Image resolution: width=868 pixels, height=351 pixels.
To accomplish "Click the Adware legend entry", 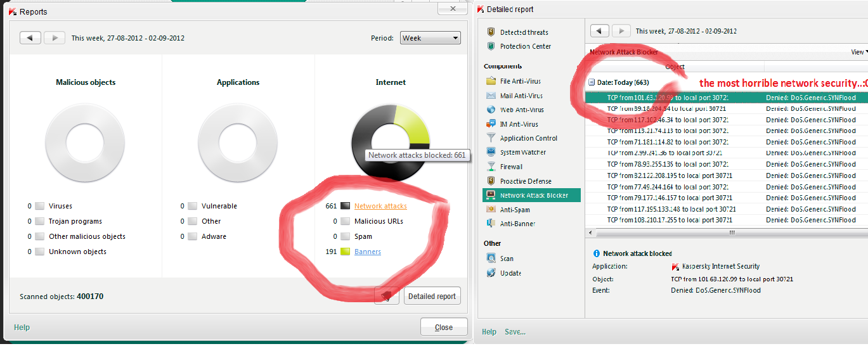I will pos(214,236).
